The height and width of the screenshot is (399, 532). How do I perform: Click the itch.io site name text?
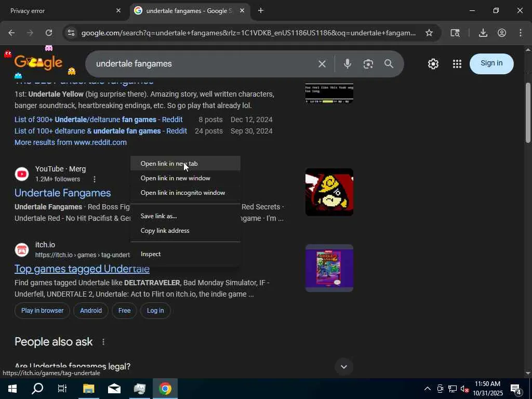(45, 245)
